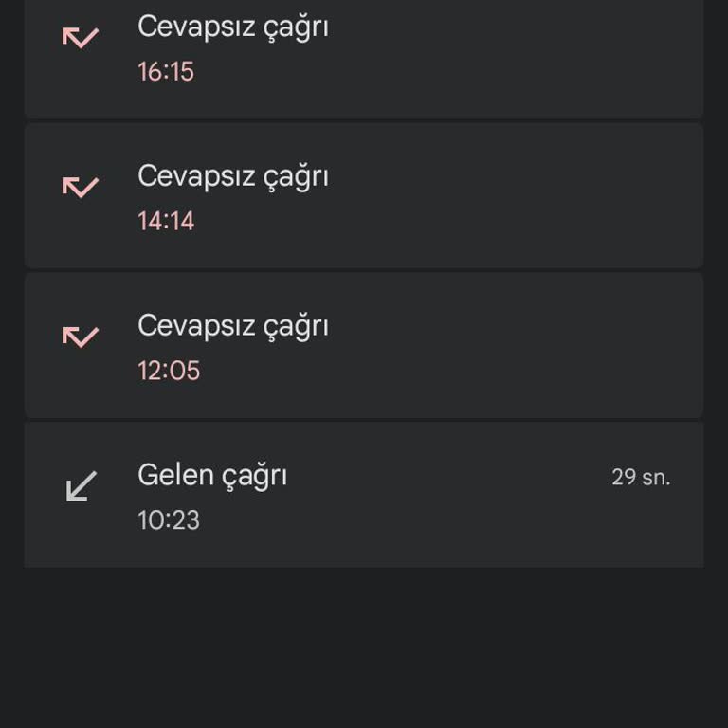Click the incoming call arrow icon at 10:23

pos(81,486)
